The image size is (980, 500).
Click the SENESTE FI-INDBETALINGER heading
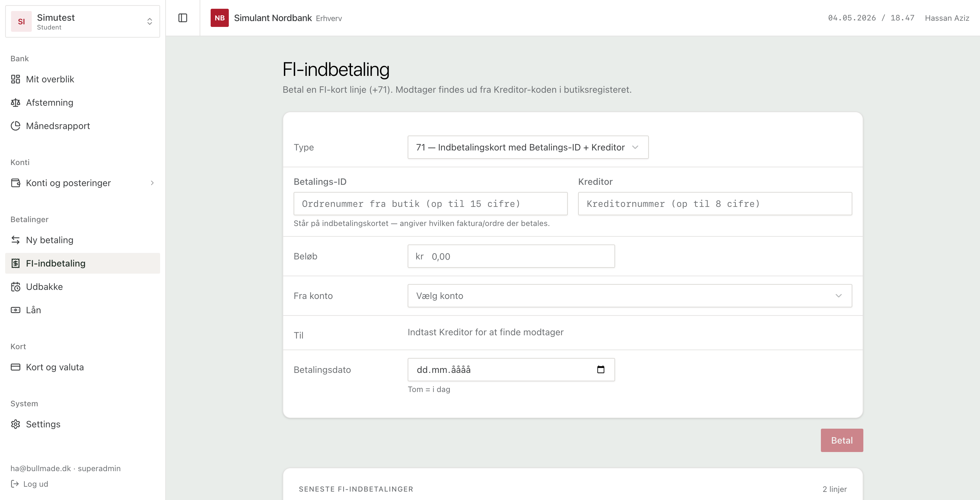click(356, 489)
